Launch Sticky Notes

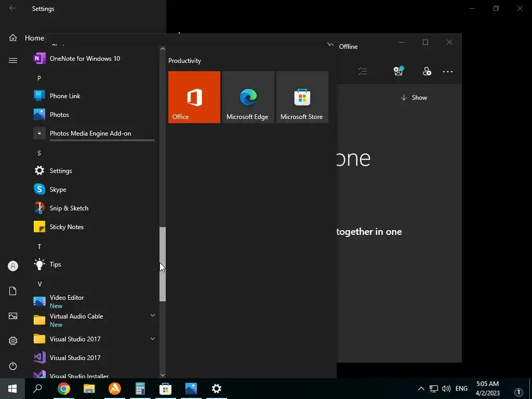point(94,227)
